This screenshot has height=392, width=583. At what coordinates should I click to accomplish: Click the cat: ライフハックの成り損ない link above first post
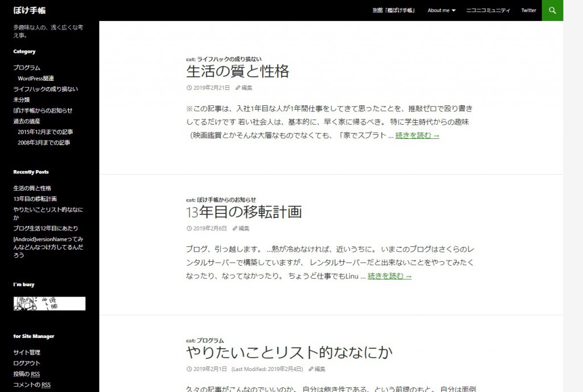tap(229, 59)
